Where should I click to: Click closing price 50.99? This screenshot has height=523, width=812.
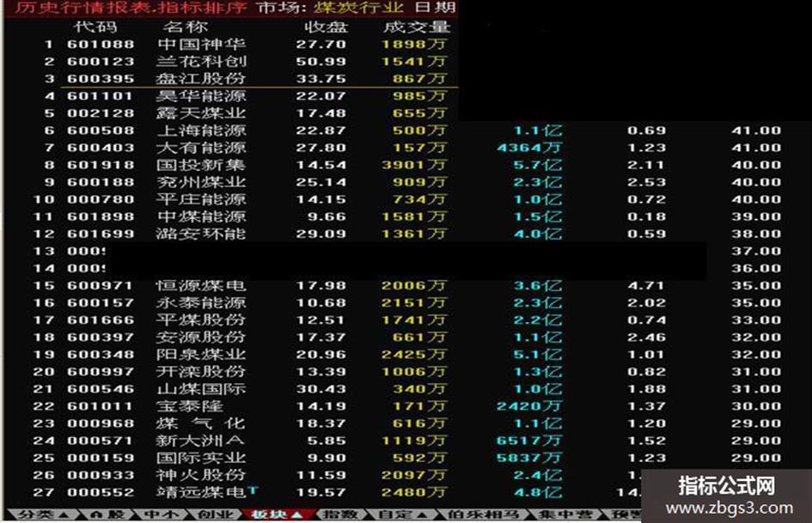click(x=321, y=62)
